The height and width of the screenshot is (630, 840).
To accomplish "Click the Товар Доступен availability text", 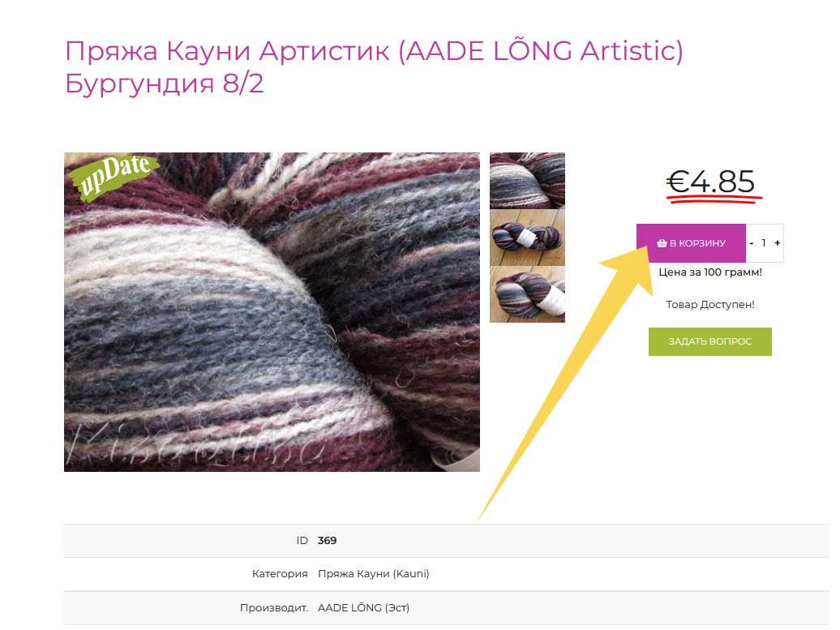I will click(710, 305).
